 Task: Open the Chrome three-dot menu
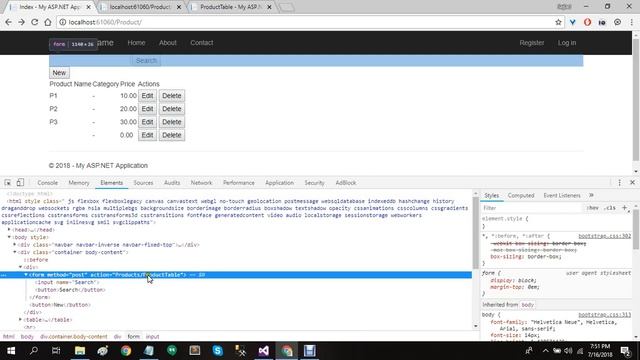[x=631, y=22]
